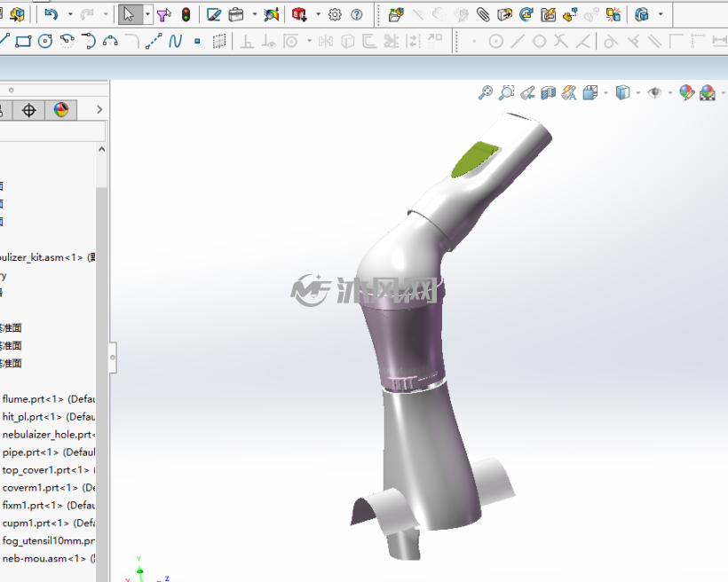Open the Select tool dropdown arrow
This screenshot has width=728, height=582.
click(x=147, y=14)
